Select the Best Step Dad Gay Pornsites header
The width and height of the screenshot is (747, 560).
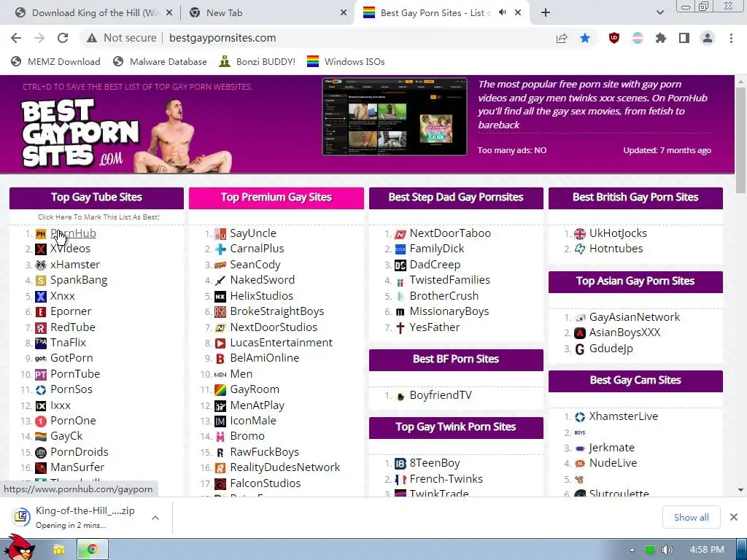pyautogui.click(x=456, y=198)
